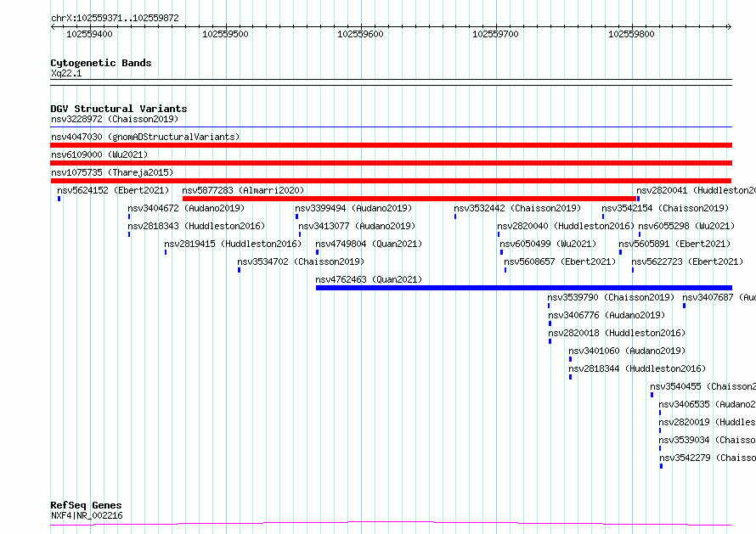Click nsv5622723 (Ebert2021) label

tap(687, 261)
